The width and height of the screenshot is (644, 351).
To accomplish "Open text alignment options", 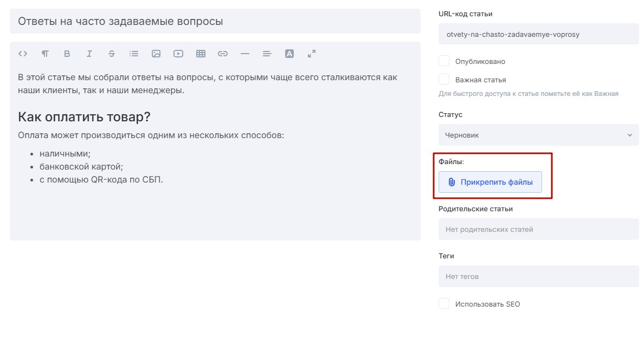I will coord(267,54).
